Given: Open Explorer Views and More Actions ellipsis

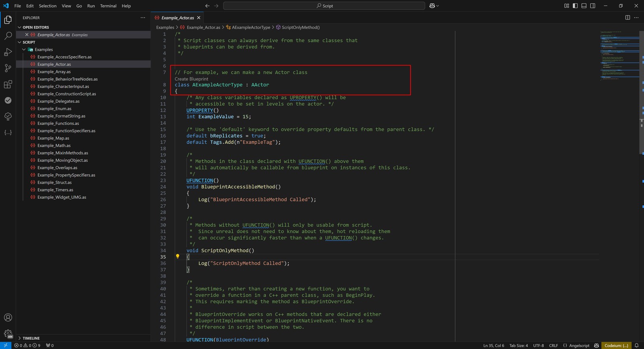Looking at the screenshot, I should click(142, 18).
